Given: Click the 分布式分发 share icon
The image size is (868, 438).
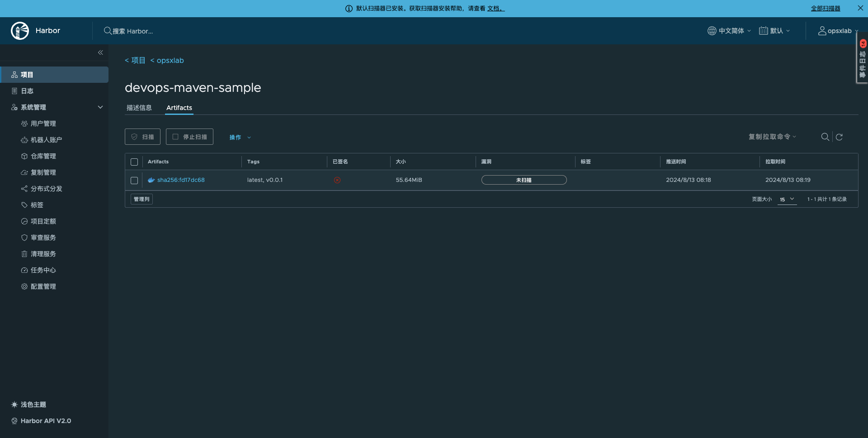Looking at the screenshot, I should click(24, 189).
